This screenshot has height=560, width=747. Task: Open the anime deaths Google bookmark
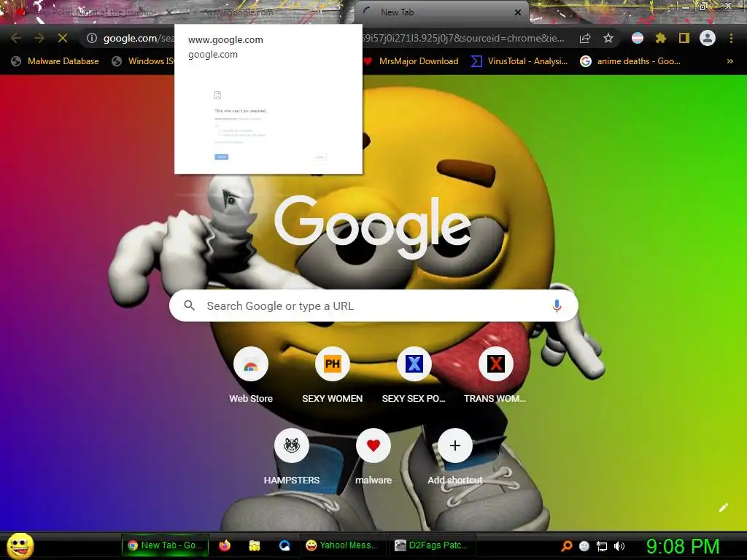(x=630, y=61)
